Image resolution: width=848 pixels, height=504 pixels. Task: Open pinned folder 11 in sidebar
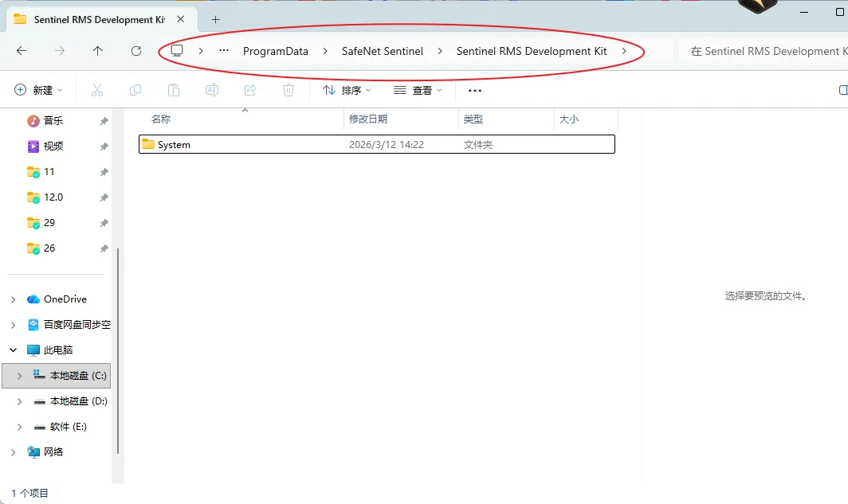(49, 172)
